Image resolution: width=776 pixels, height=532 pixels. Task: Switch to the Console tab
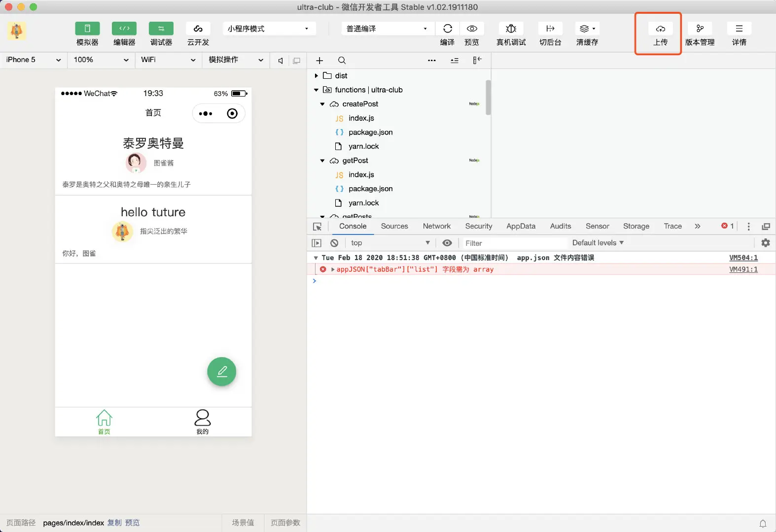pos(353,226)
